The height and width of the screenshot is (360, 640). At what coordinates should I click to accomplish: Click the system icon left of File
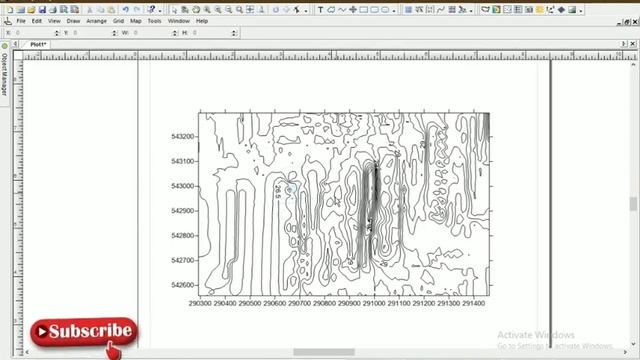click(x=8, y=21)
